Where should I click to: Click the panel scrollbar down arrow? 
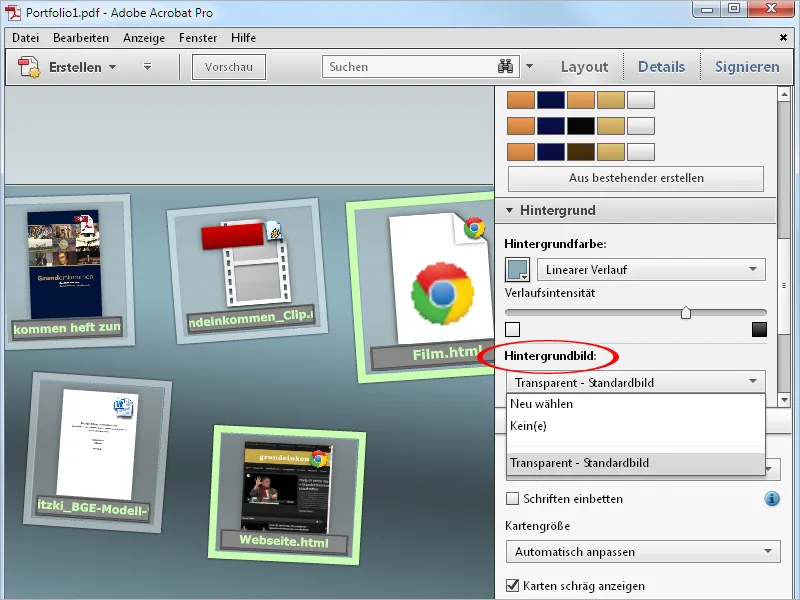tap(784, 400)
